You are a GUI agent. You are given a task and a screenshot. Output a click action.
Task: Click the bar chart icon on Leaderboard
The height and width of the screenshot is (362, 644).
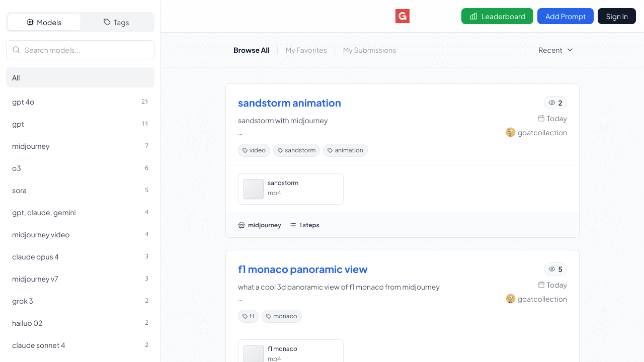[x=473, y=16]
